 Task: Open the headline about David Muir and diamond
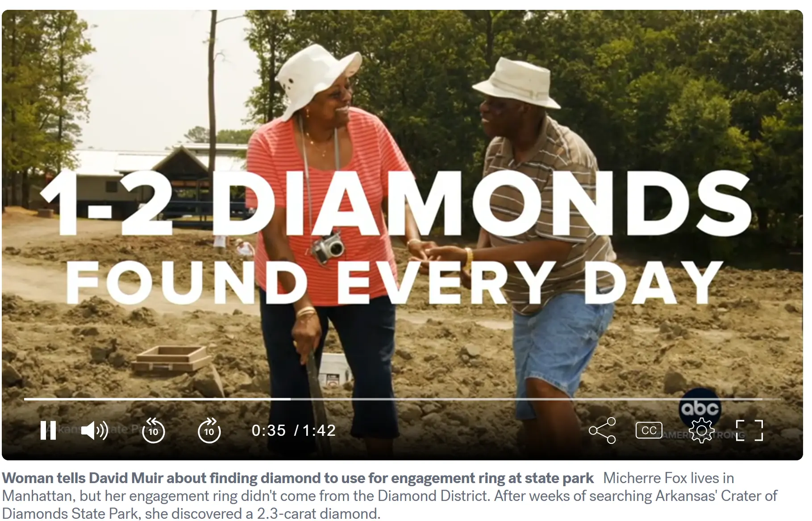pos(298,478)
